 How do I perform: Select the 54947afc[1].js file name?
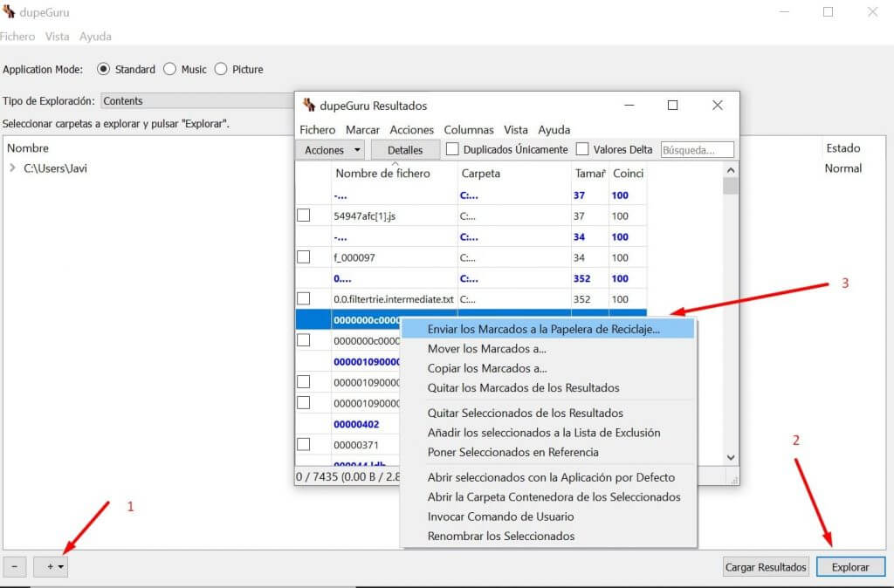(x=365, y=216)
